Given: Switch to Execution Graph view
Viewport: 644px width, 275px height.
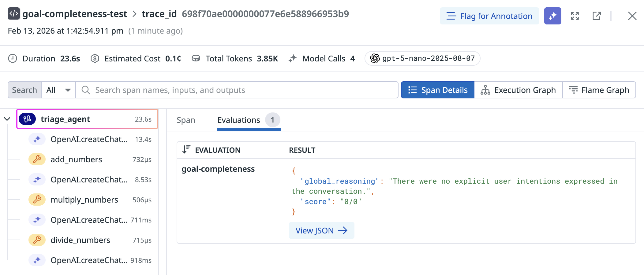Looking at the screenshot, I should tap(518, 90).
